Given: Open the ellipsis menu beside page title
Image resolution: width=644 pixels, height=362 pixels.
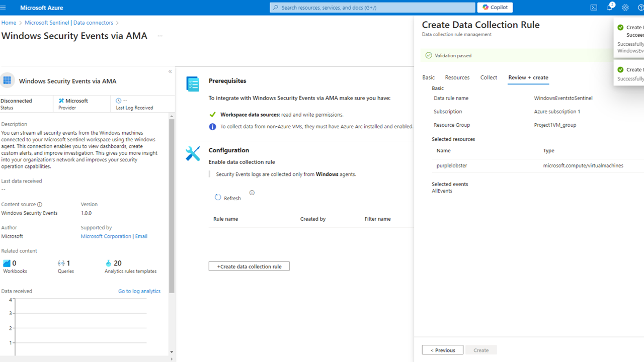Looking at the screenshot, I should pyautogui.click(x=160, y=36).
